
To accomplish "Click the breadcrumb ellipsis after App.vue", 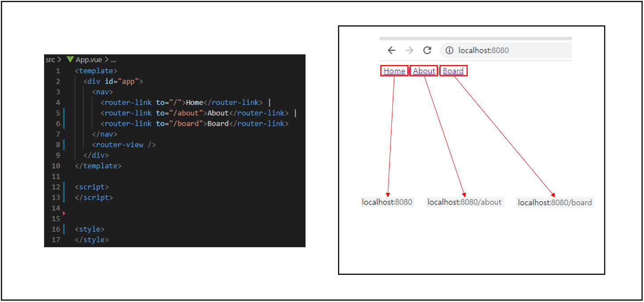I will (113, 60).
